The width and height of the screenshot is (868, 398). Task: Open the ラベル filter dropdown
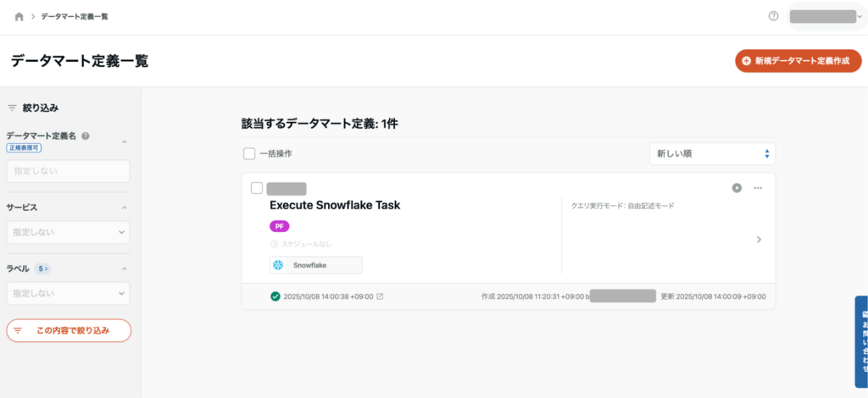point(68,293)
